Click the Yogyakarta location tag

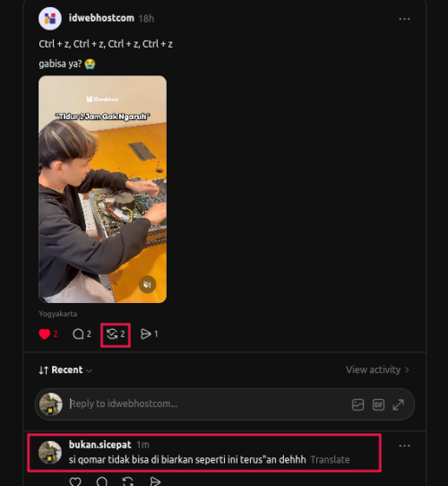[x=58, y=314]
